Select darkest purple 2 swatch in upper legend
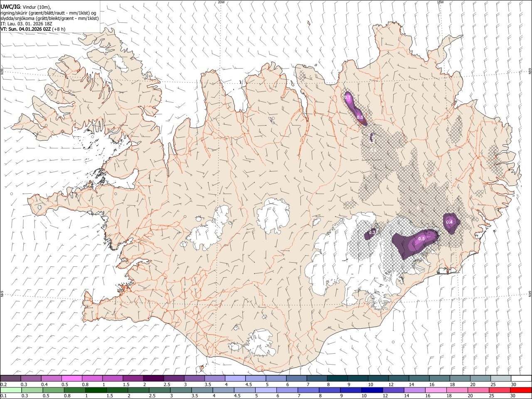This screenshot has width=532, height=399. click(153, 378)
